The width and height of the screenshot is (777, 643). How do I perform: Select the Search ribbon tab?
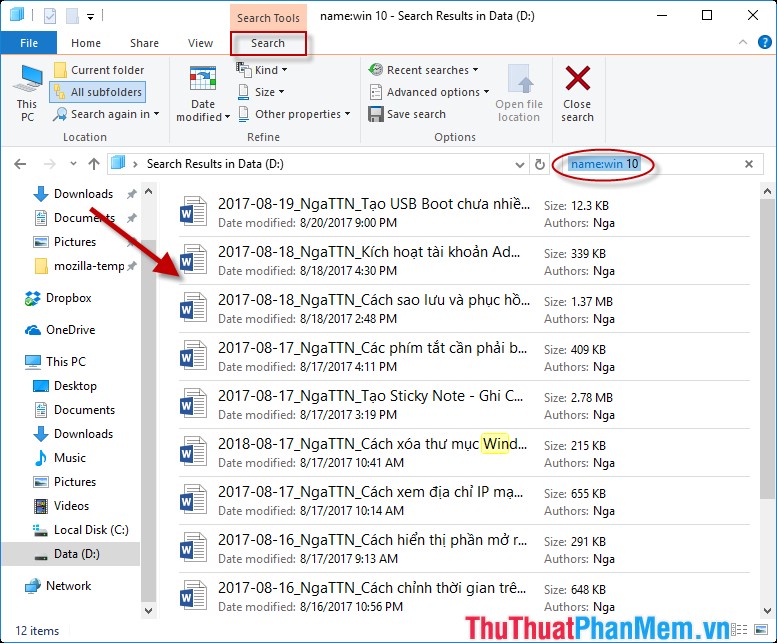[x=268, y=43]
